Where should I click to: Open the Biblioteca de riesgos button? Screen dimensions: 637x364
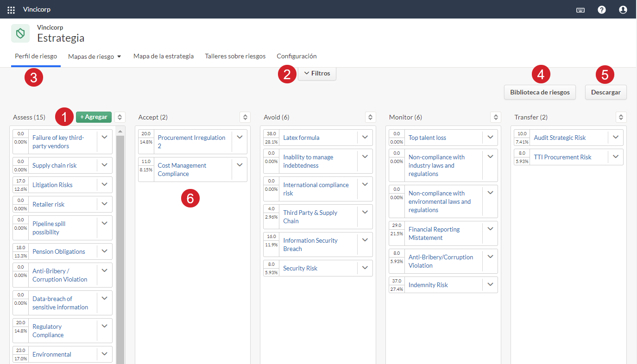coord(540,92)
